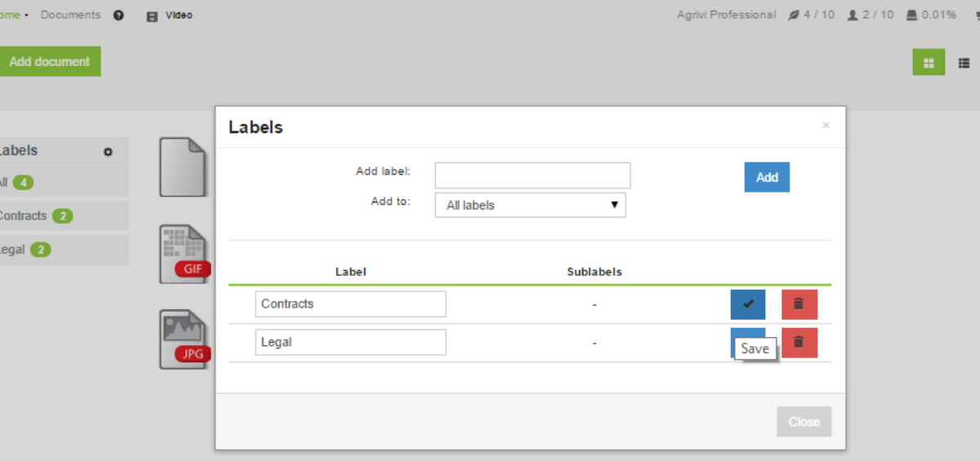Delete the Contracts label via trash icon
980x461 pixels.
point(799,304)
